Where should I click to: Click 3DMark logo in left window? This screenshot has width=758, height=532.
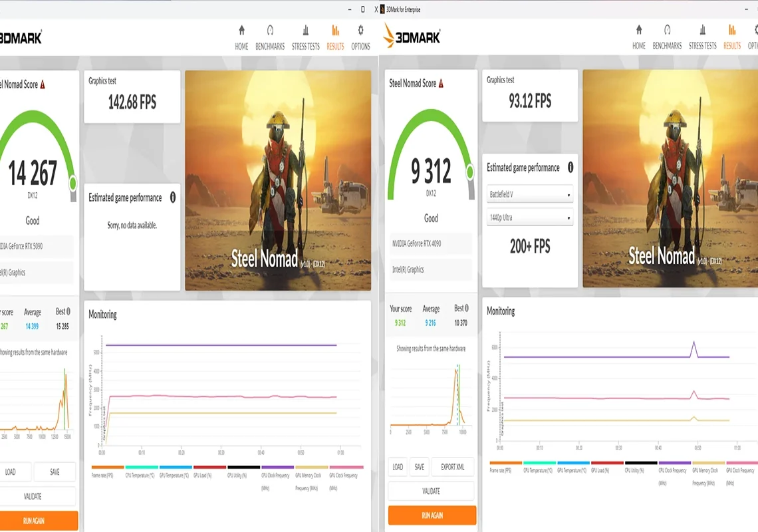21,37
